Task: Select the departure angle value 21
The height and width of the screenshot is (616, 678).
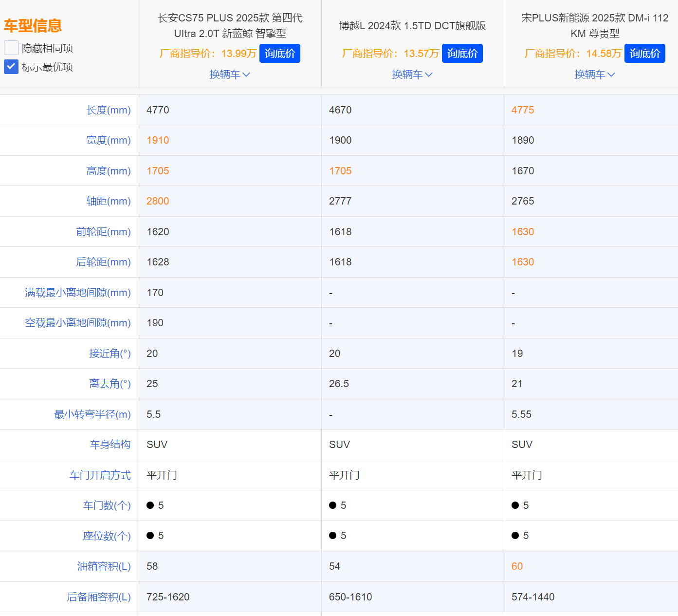Action: pyautogui.click(x=517, y=384)
